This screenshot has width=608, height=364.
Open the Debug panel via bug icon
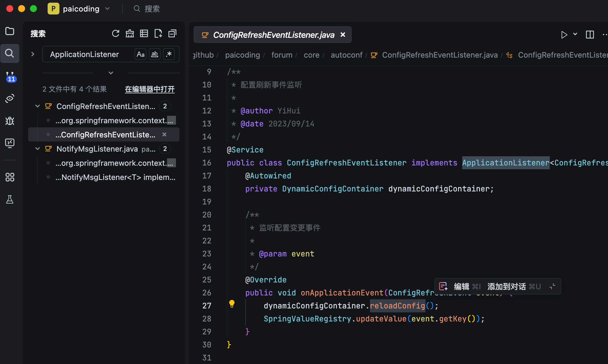coord(10,121)
